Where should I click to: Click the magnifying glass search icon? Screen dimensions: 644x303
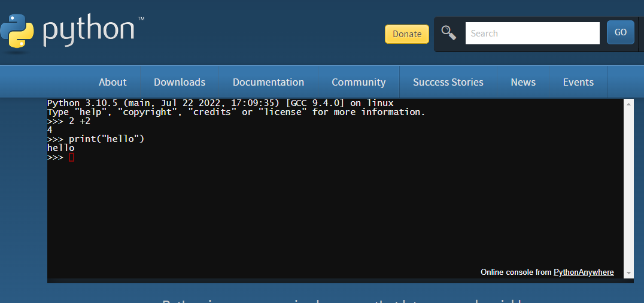pyautogui.click(x=448, y=33)
